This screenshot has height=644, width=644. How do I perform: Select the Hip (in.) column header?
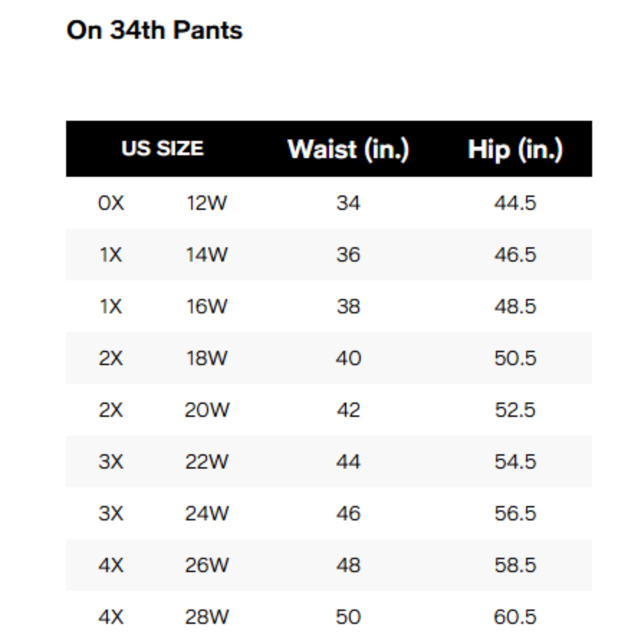pos(515,149)
